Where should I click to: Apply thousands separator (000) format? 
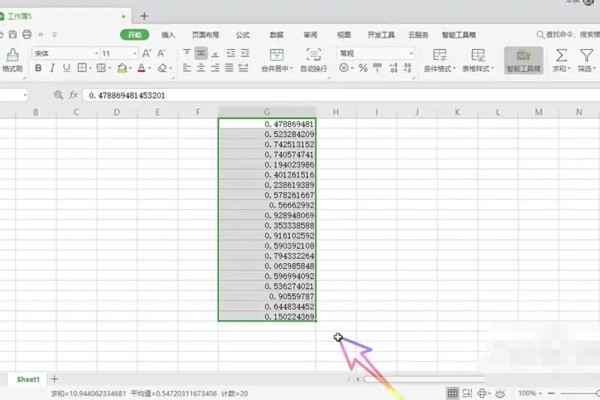tap(378, 68)
